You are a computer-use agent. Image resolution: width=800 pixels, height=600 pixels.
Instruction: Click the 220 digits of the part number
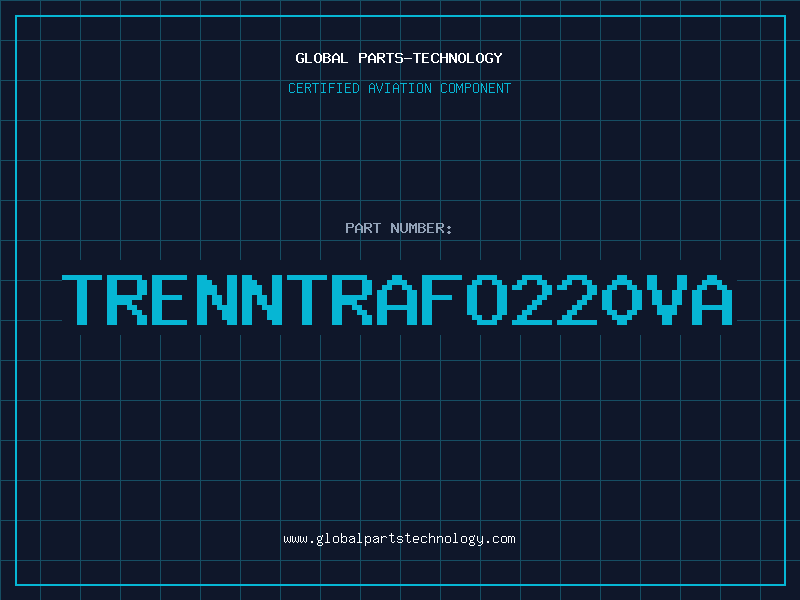point(576,300)
